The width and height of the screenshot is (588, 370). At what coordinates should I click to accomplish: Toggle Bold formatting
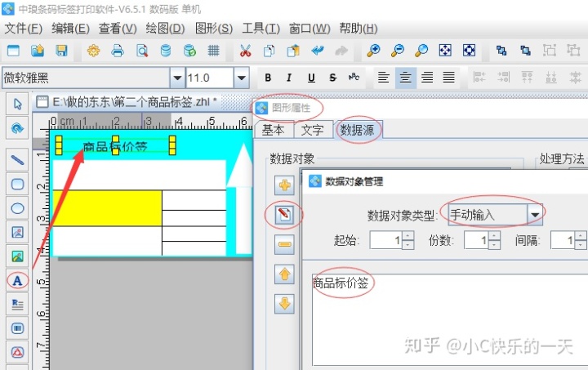[x=268, y=78]
